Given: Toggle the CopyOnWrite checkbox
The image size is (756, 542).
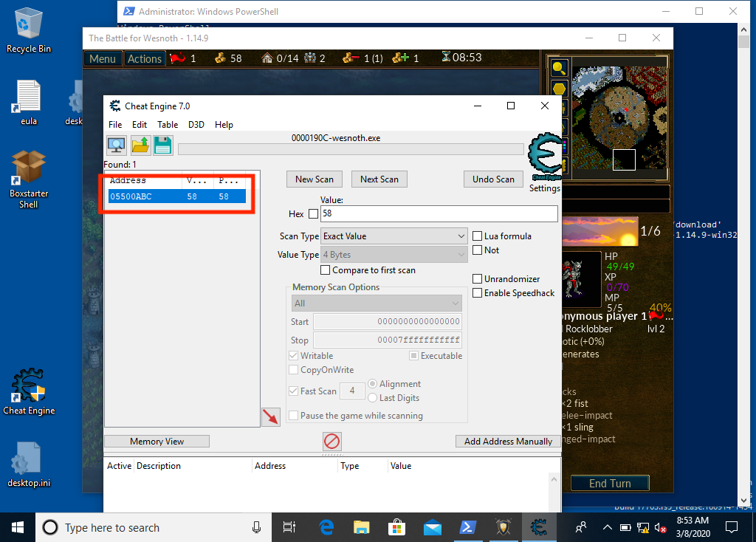Looking at the screenshot, I should pos(293,370).
